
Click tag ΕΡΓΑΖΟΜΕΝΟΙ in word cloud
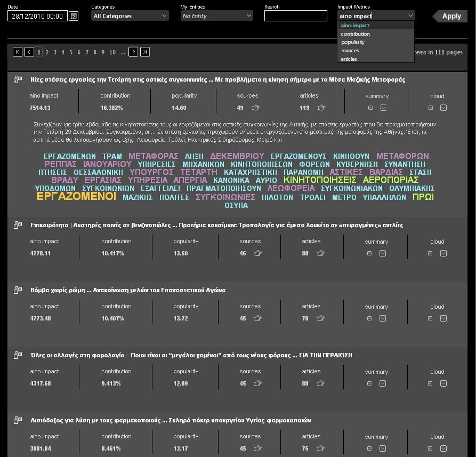coord(76,196)
